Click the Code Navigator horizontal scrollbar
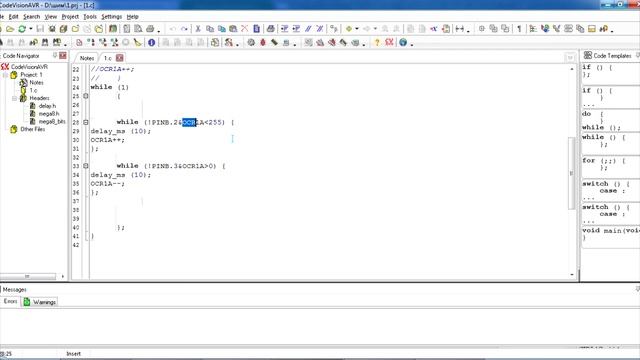This screenshot has width=640, height=360. pyautogui.click(x=28, y=276)
